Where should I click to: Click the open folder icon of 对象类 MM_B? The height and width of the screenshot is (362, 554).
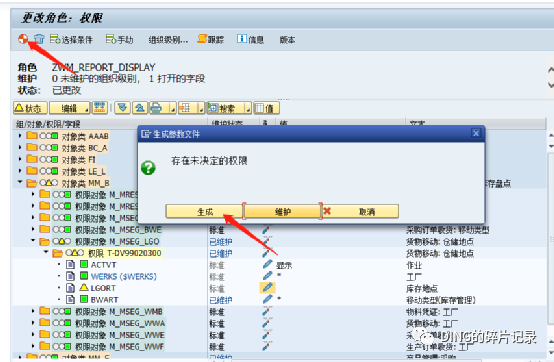32,183
